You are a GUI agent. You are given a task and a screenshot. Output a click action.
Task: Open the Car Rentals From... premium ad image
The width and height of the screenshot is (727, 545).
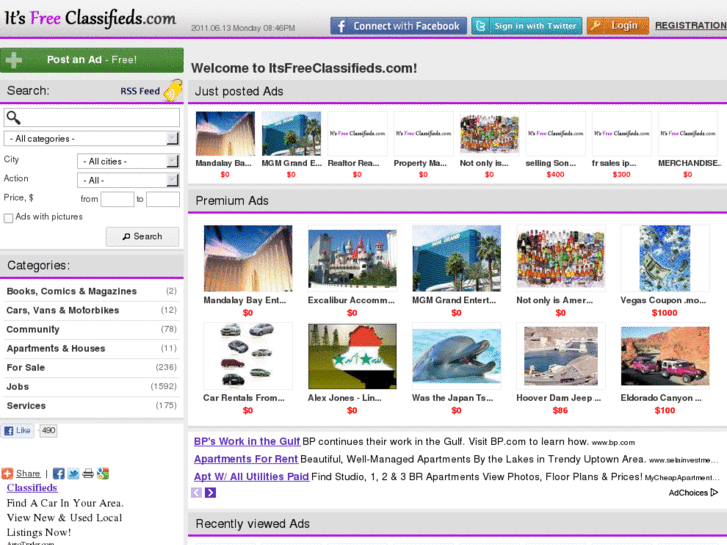[248, 356]
